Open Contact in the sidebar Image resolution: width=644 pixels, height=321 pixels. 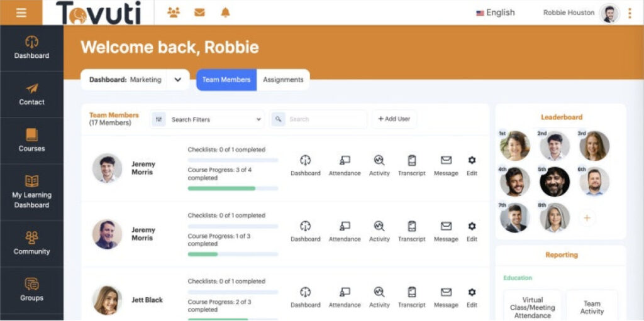point(31,94)
